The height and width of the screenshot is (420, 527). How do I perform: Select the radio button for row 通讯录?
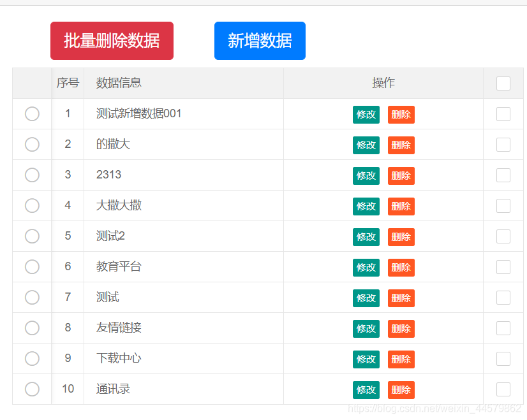(32, 389)
